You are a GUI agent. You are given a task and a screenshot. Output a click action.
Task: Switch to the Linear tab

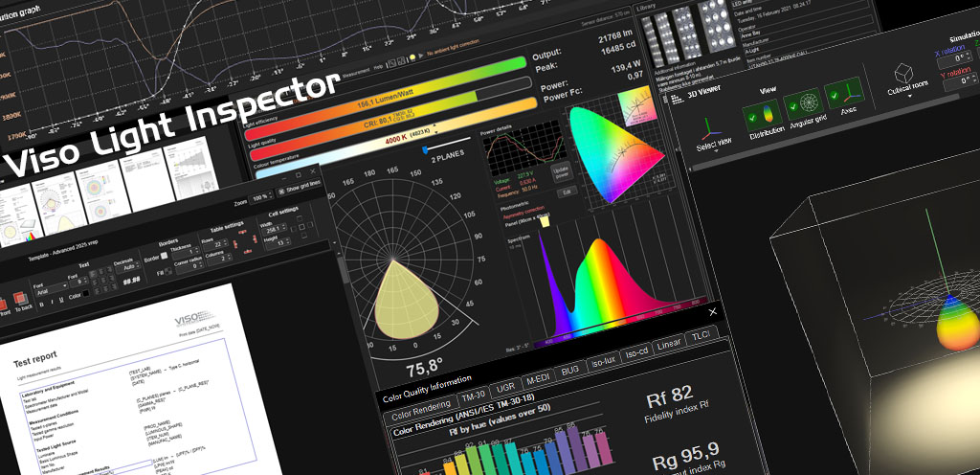tap(669, 345)
